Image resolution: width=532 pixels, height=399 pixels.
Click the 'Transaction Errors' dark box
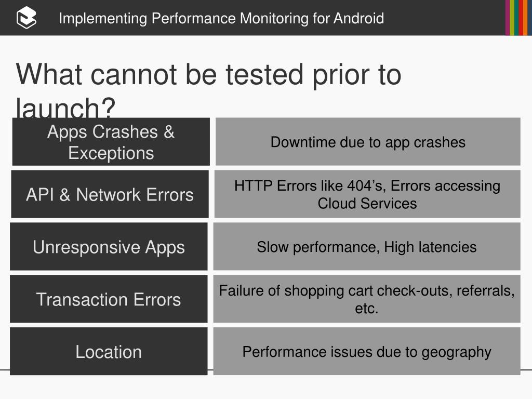coord(109,299)
